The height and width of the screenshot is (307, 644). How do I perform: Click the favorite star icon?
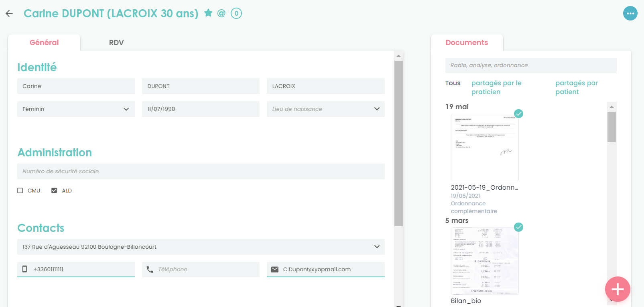tap(208, 13)
